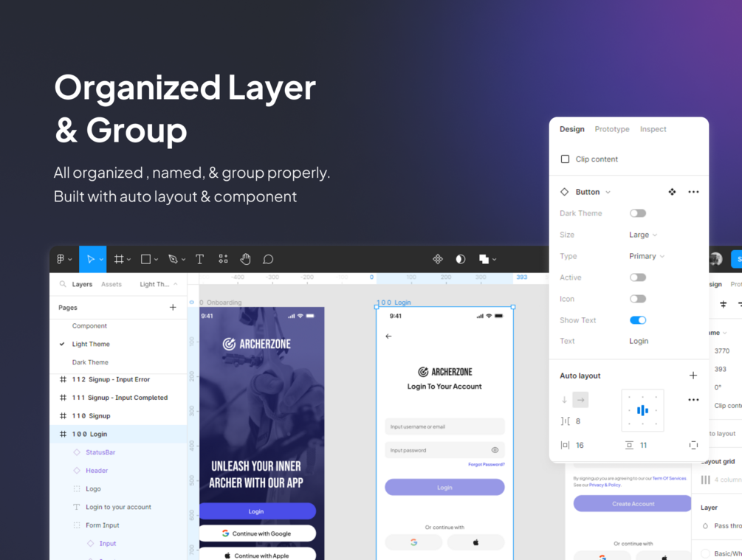The height and width of the screenshot is (560, 742).
Task: Set auto layout direction to horizontal
Action: [x=580, y=400]
